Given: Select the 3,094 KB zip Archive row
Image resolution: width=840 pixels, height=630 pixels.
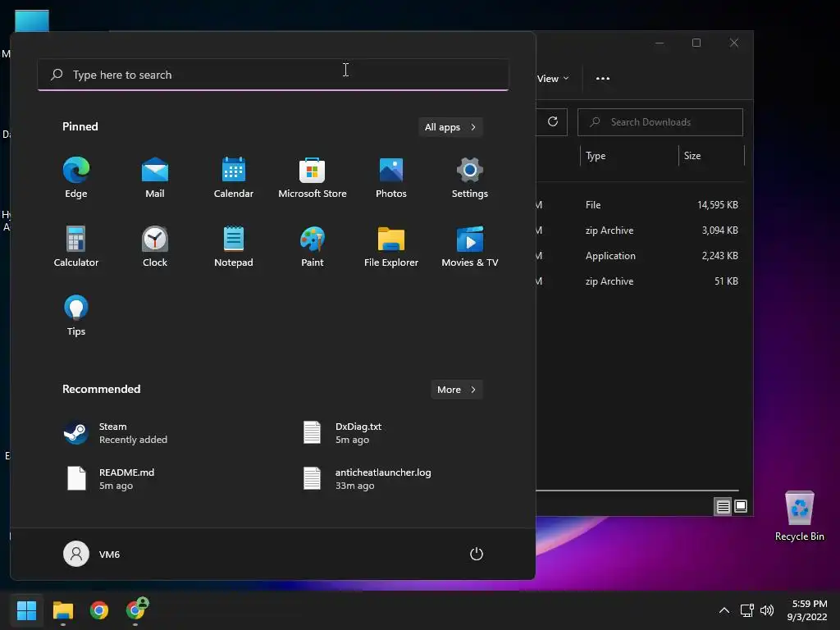Looking at the screenshot, I should [640, 231].
